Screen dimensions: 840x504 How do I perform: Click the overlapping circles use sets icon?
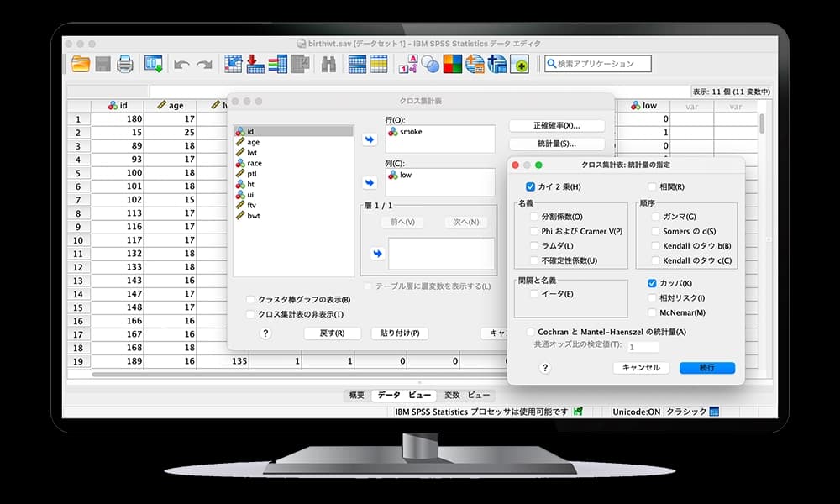click(430, 65)
